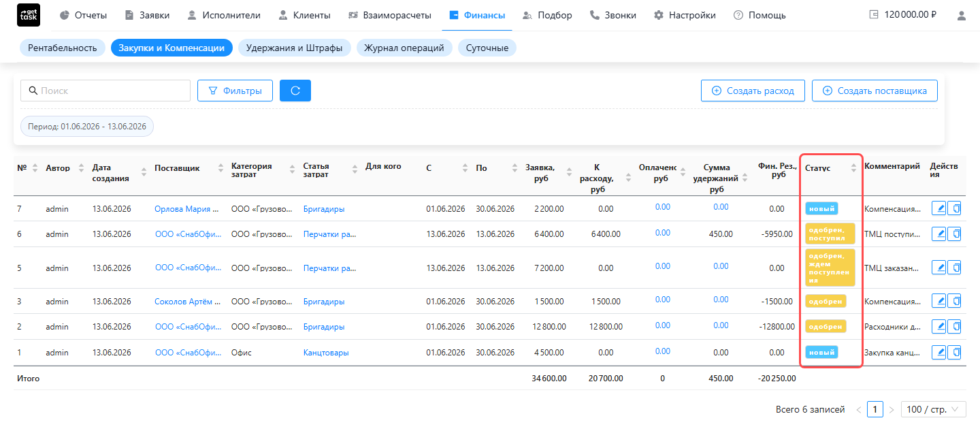Click the copy icon for row 1
The width and height of the screenshot is (980, 431).
(954, 352)
